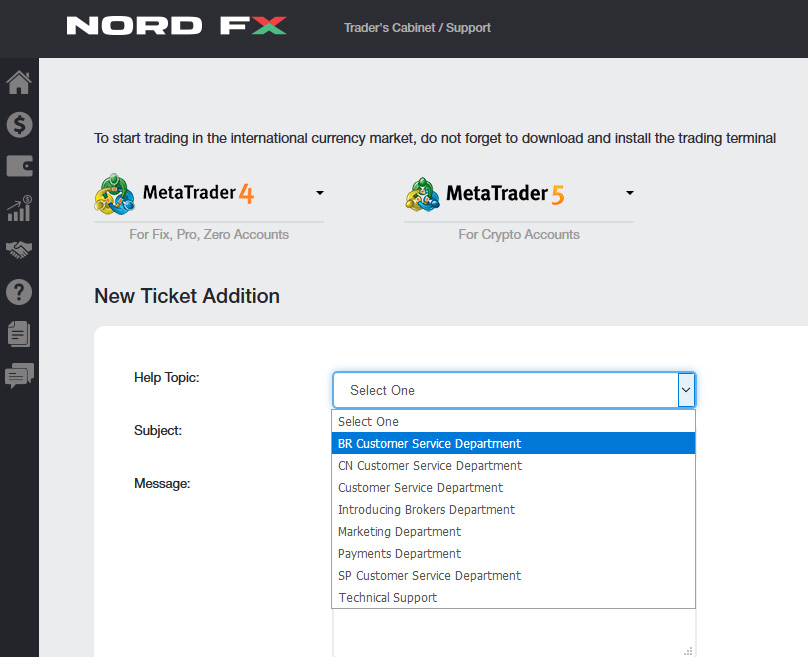Click the Help Topic label
Image resolution: width=808 pixels, height=657 pixels.
pyautogui.click(x=166, y=378)
